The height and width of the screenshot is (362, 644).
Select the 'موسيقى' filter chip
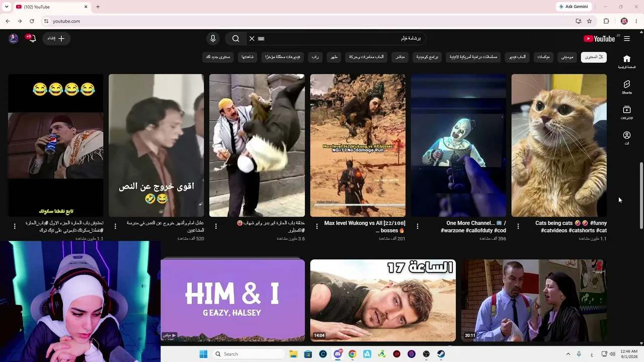click(x=567, y=57)
